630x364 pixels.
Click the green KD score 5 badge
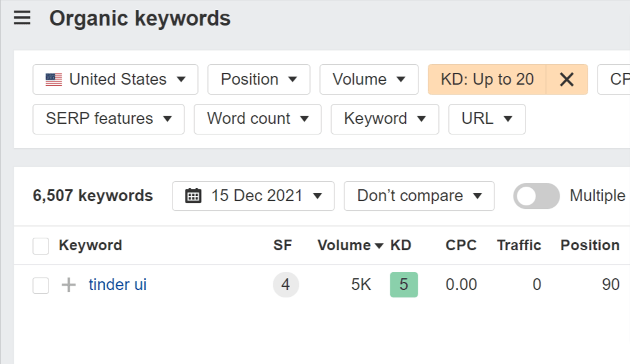[x=404, y=285]
